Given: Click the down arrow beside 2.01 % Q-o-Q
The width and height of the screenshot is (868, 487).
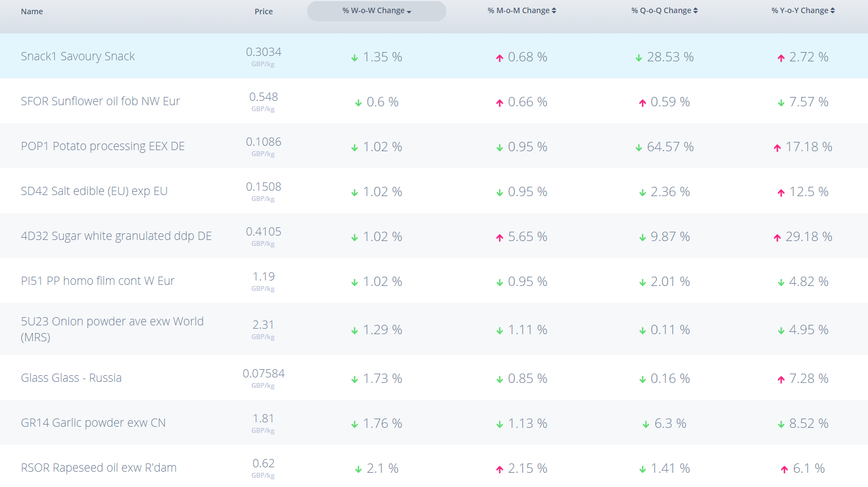Looking at the screenshot, I should point(642,283).
